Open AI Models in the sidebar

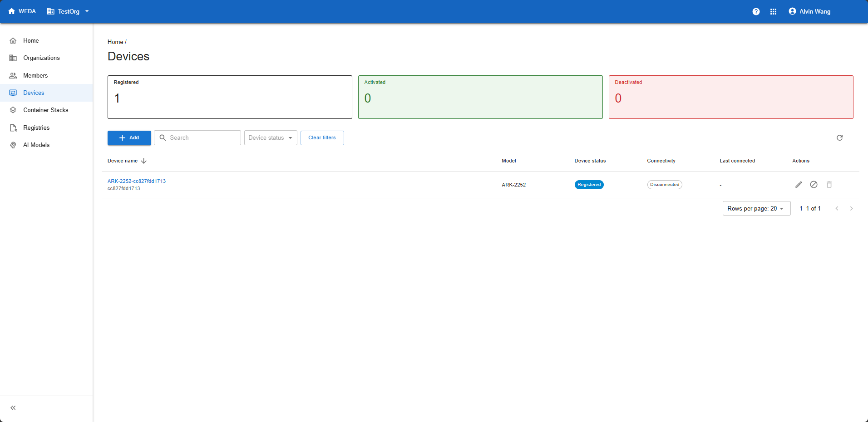coord(46,145)
